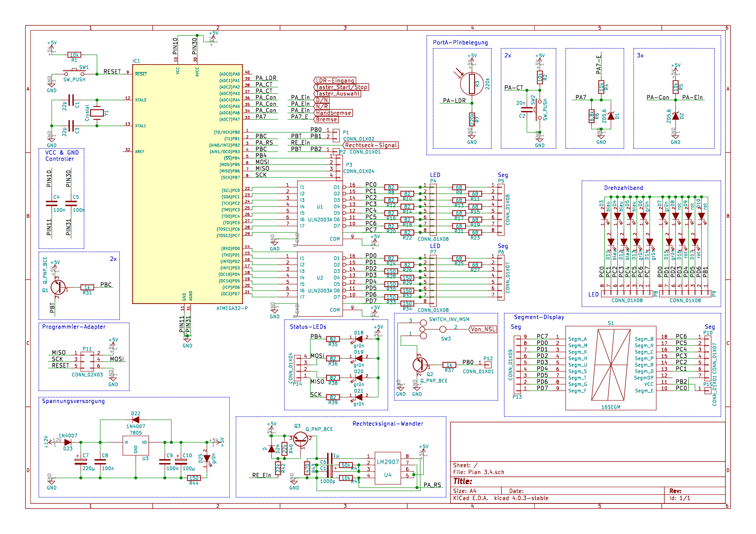Select the D23 input diode symbol
The height and width of the screenshot is (534, 756).
pos(68,442)
